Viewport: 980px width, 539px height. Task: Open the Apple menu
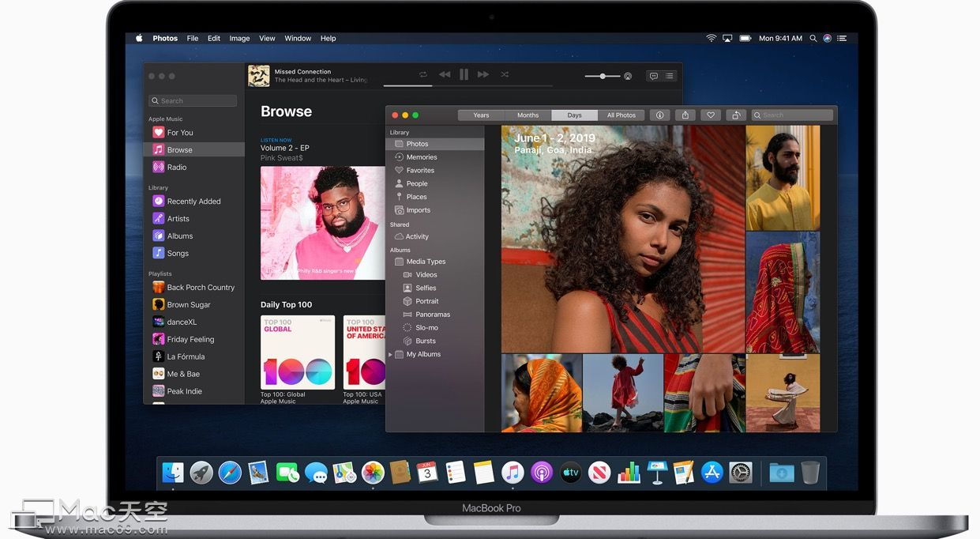[x=139, y=38]
